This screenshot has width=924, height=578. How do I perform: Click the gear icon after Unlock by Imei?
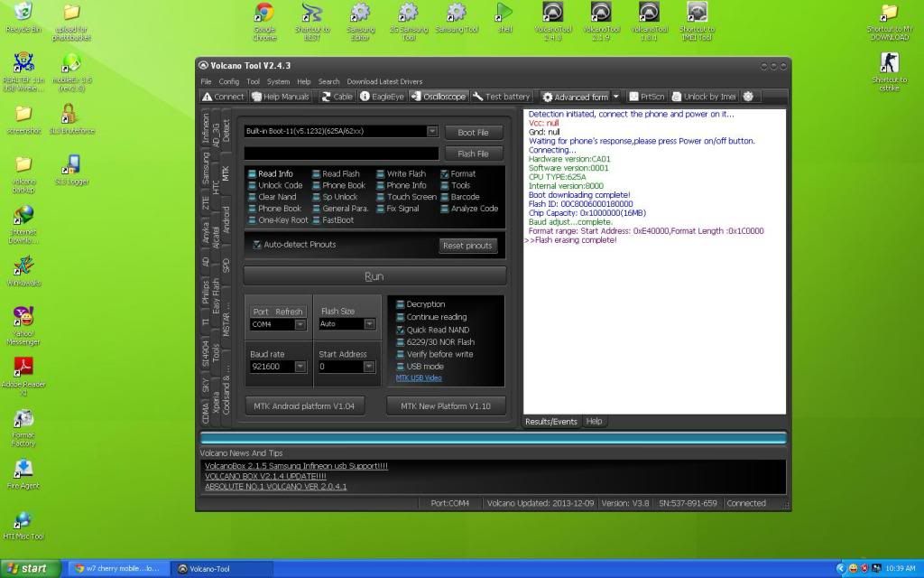click(748, 97)
